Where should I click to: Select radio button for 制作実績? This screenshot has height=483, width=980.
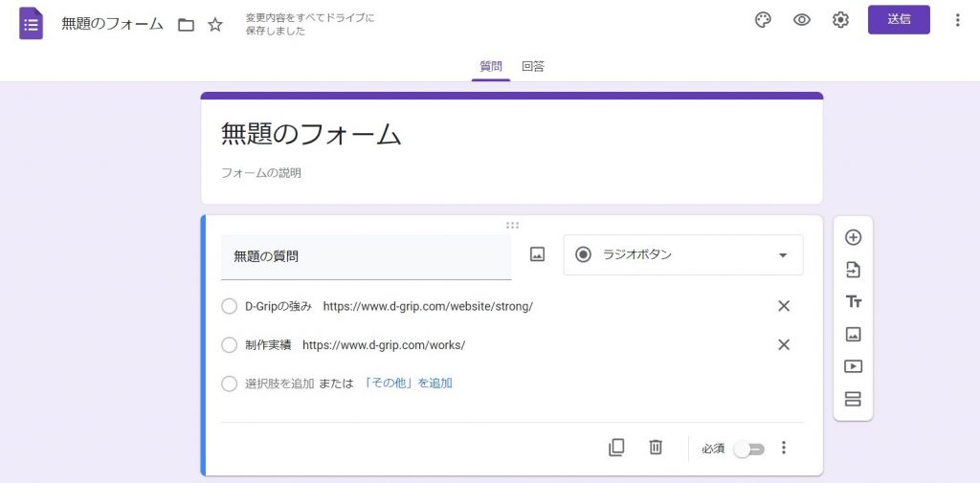click(x=230, y=345)
